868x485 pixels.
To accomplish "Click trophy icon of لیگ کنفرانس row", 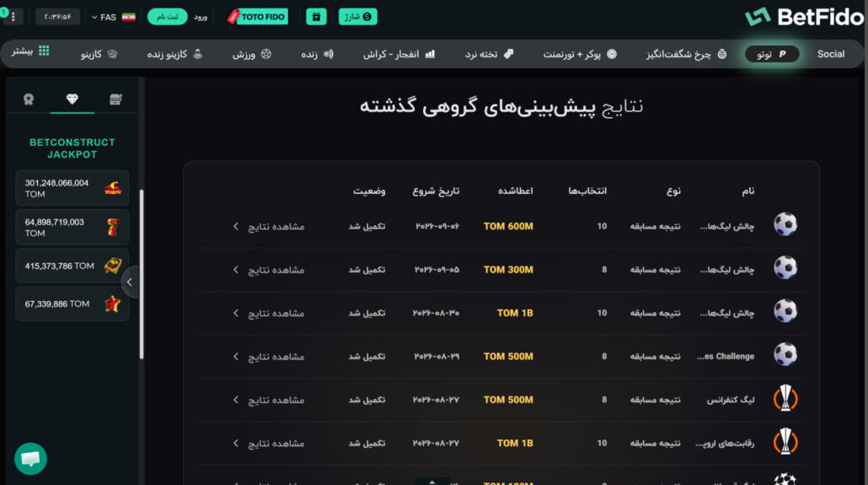I will 785,398.
